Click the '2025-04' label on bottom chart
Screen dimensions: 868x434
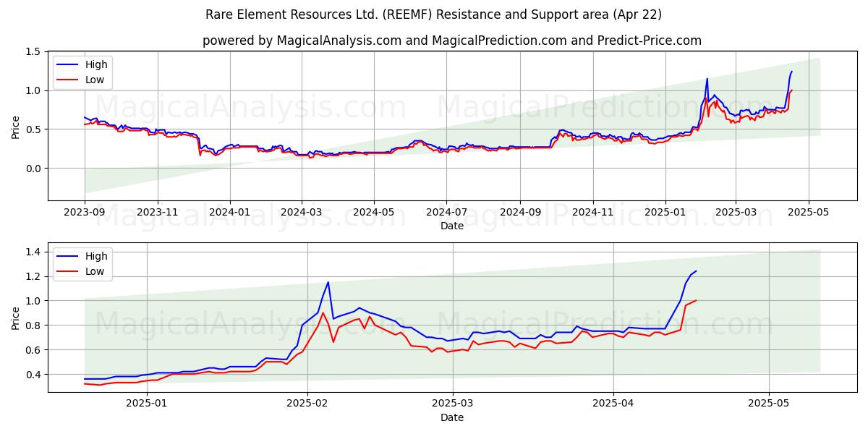coord(613,404)
